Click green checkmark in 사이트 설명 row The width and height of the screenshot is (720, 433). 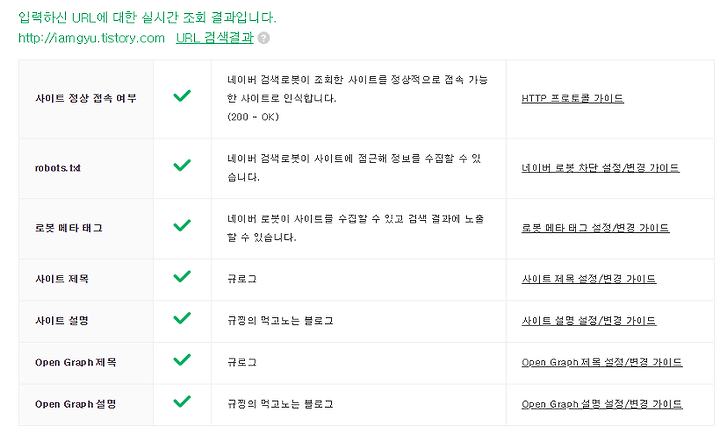[182, 318]
